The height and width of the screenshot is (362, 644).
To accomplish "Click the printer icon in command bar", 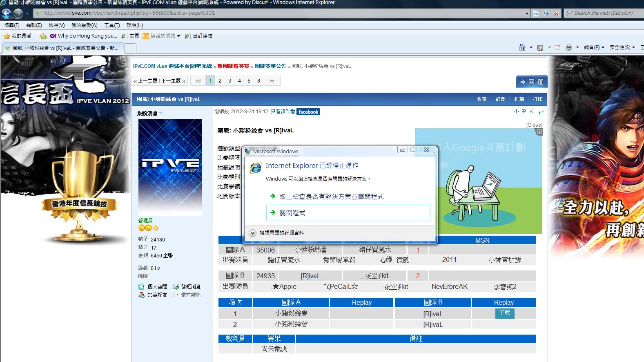I will [568, 47].
